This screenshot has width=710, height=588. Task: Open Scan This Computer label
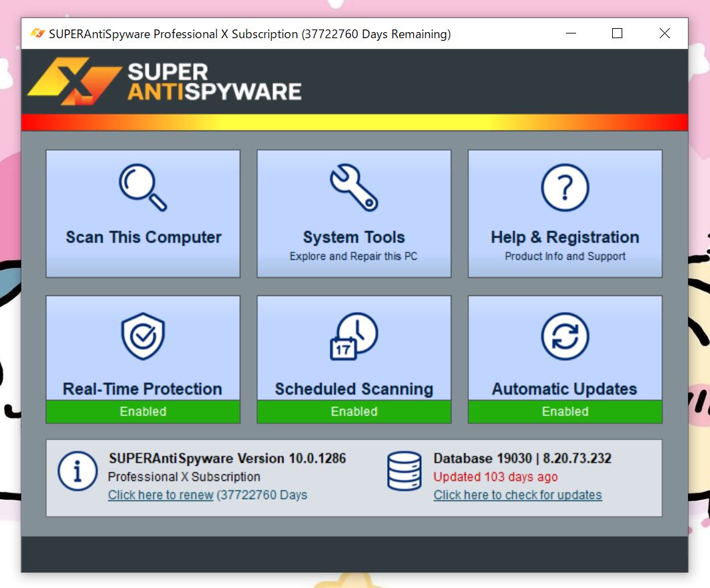pos(143,237)
